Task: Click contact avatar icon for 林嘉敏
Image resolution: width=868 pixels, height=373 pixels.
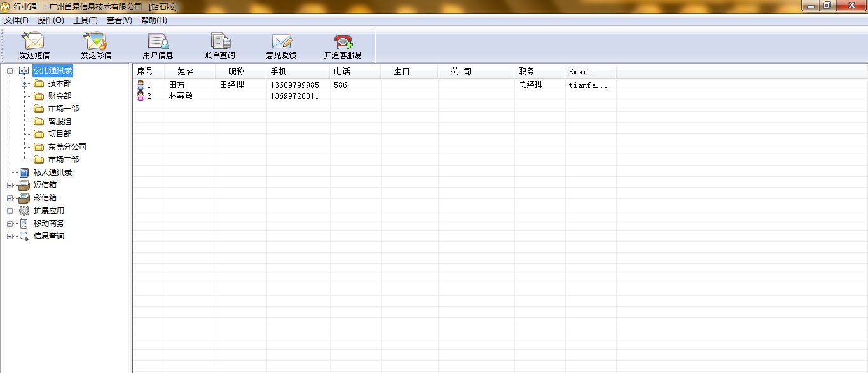Action: point(141,96)
